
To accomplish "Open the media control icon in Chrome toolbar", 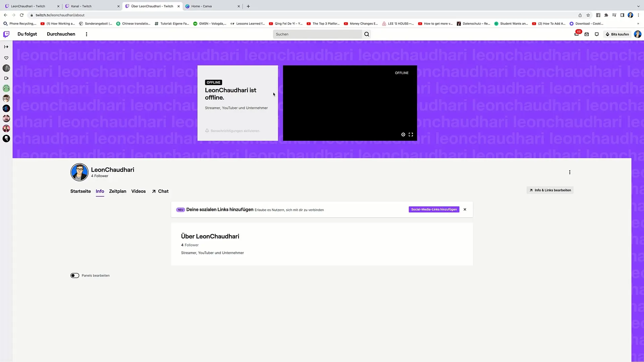I will 614,15.
